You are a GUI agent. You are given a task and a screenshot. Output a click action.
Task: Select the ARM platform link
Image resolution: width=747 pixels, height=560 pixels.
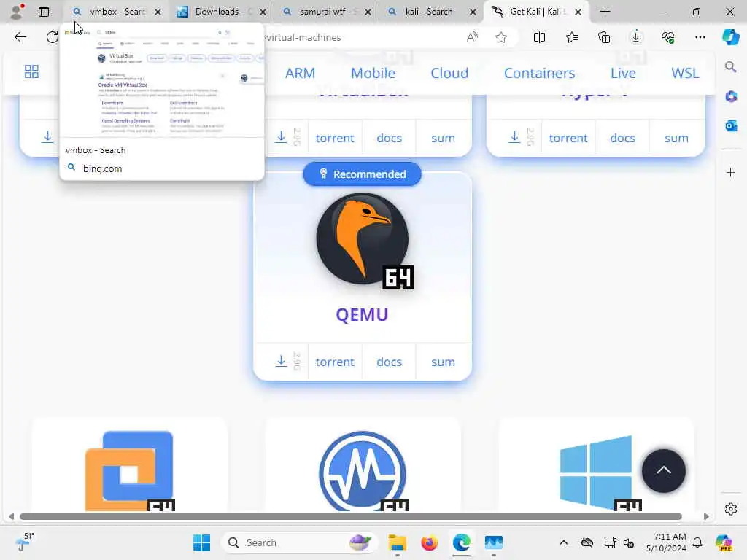click(x=300, y=73)
